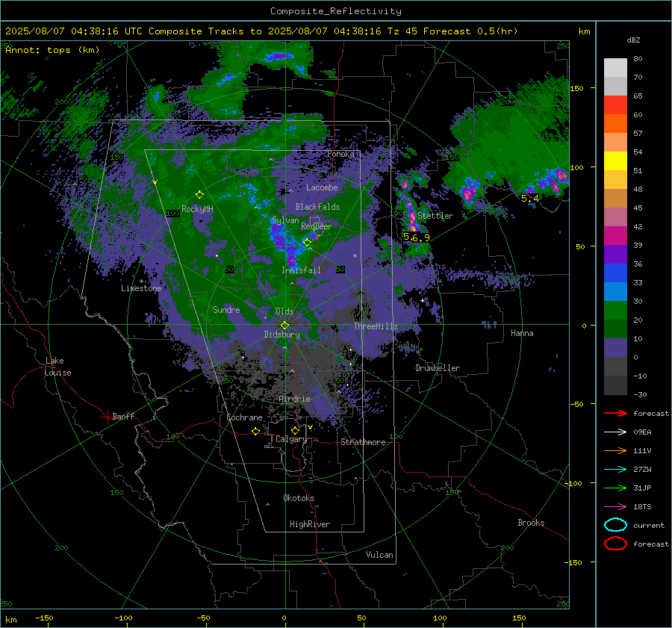The image size is (672, 628).
Task: Click the Stettler city label
Action: pos(435,216)
